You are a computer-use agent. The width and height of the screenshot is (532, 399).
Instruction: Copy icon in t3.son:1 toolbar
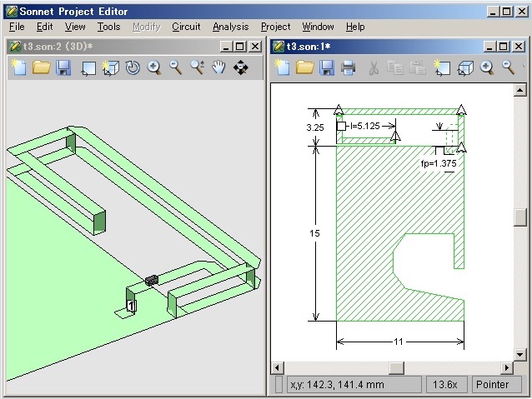pyautogui.click(x=395, y=67)
